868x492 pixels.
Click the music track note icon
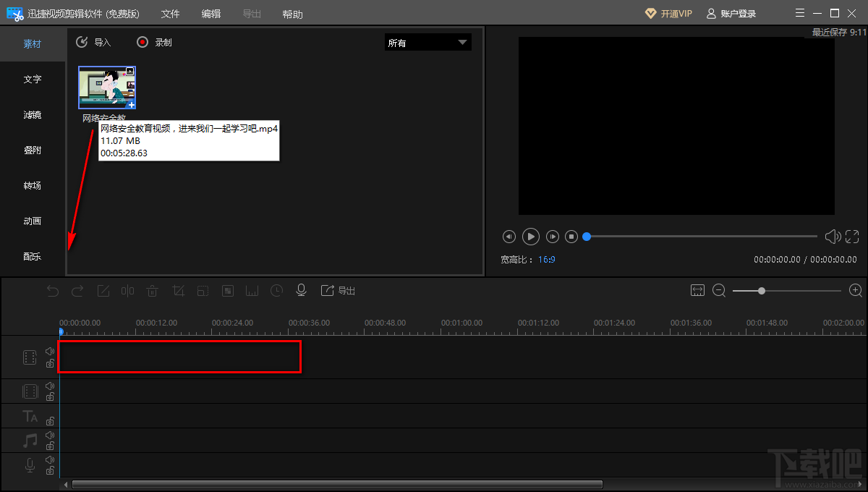tap(30, 441)
